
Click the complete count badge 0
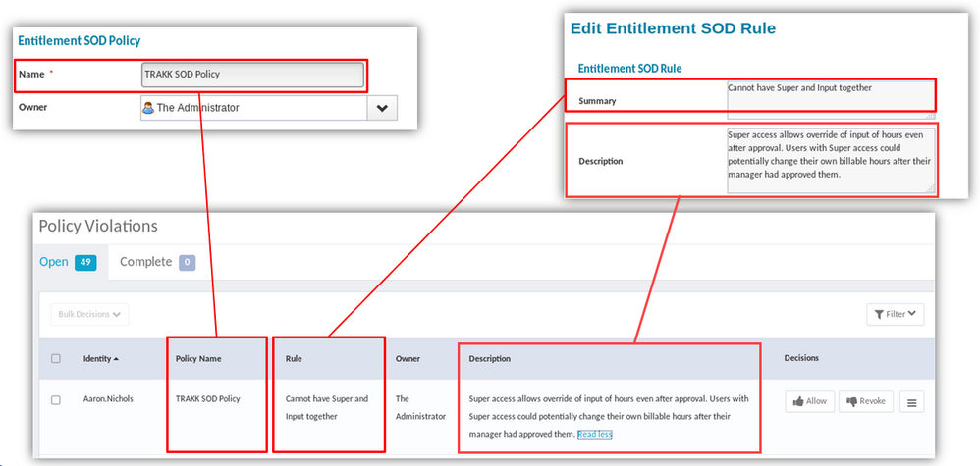tap(187, 263)
